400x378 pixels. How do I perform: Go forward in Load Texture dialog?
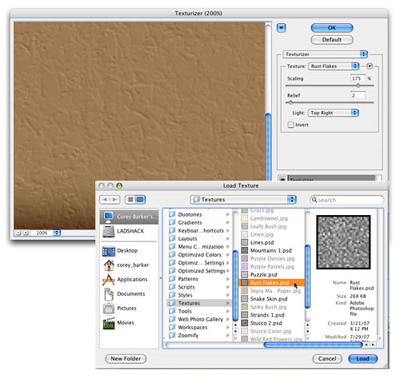pyautogui.click(x=115, y=200)
